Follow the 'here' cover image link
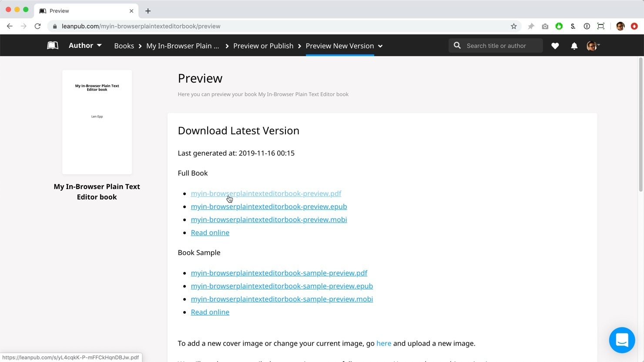Screen dimensions: 644x362 (x=384, y=343)
